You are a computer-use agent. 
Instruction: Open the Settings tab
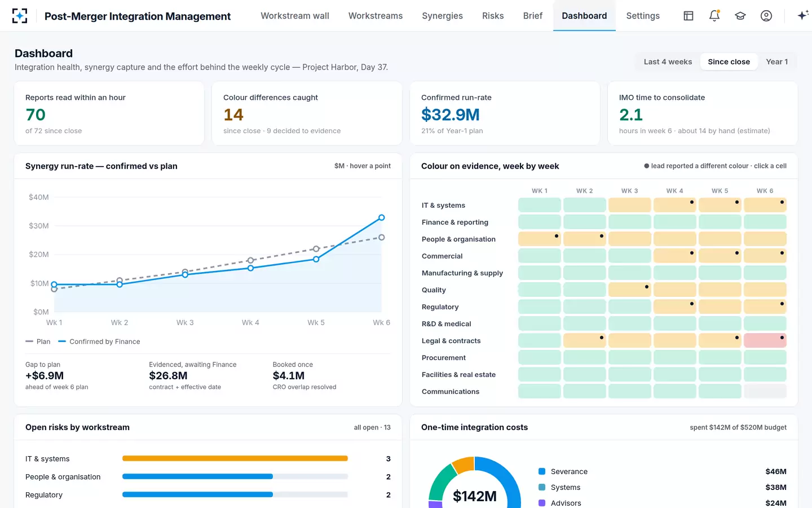point(643,16)
